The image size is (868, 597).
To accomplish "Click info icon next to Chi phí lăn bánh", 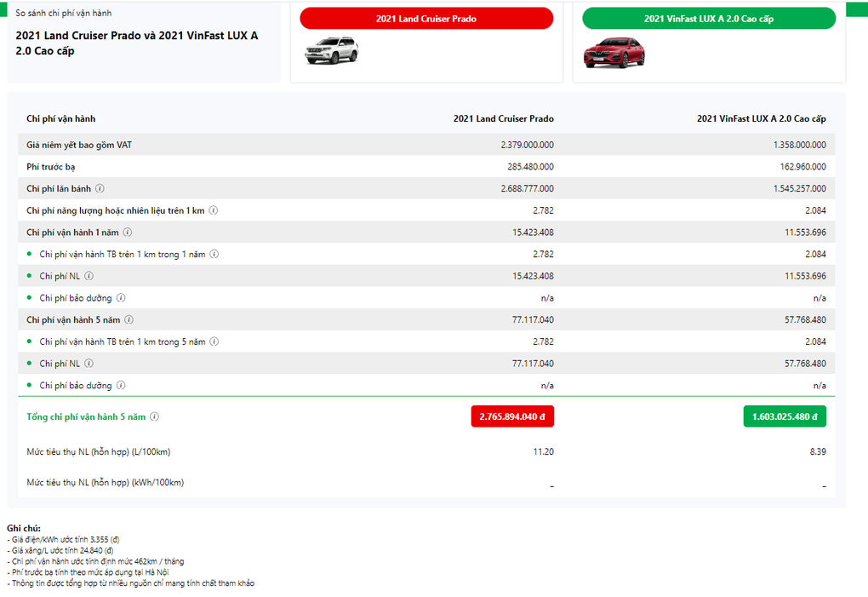I will click(x=100, y=189).
